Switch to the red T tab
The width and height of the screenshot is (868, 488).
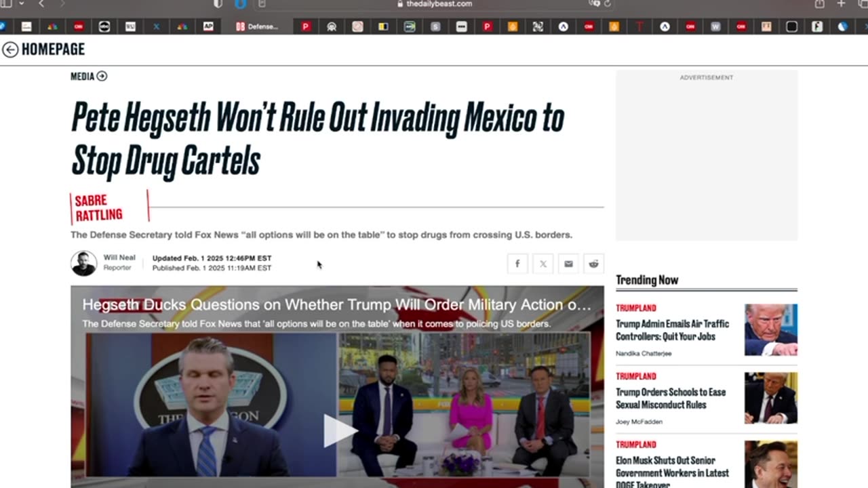639,27
